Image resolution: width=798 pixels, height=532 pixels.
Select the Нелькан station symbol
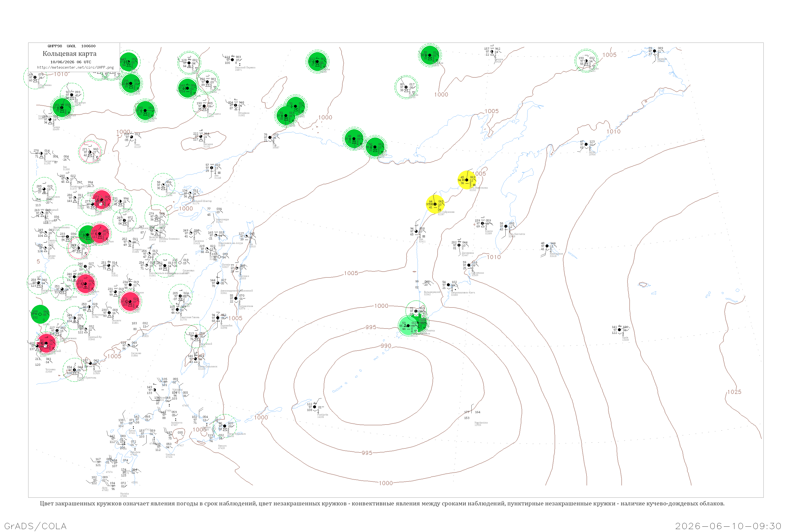click(201, 136)
